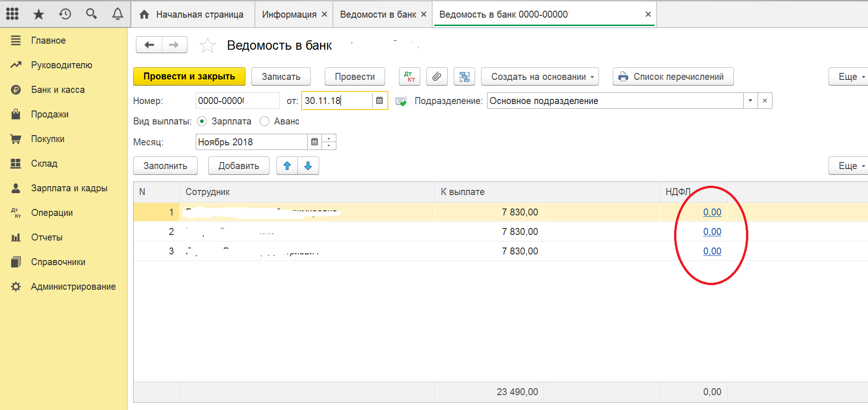Open related documents structure icon
The width and height of the screenshot is (868, 410).
[464, 77]
